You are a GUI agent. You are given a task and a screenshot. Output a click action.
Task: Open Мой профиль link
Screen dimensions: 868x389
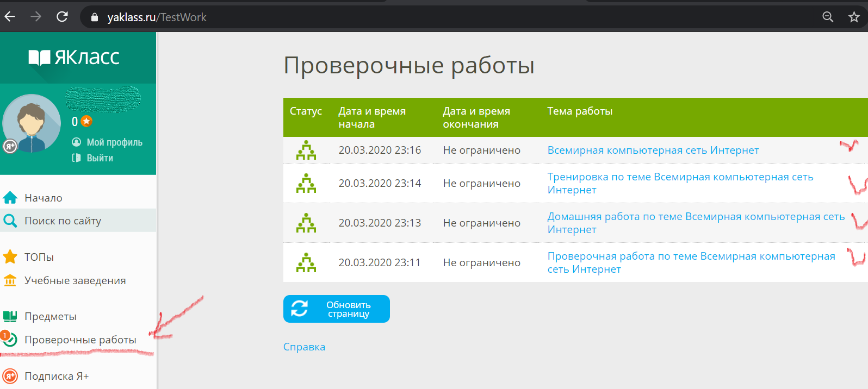click(x=114, y=142)
